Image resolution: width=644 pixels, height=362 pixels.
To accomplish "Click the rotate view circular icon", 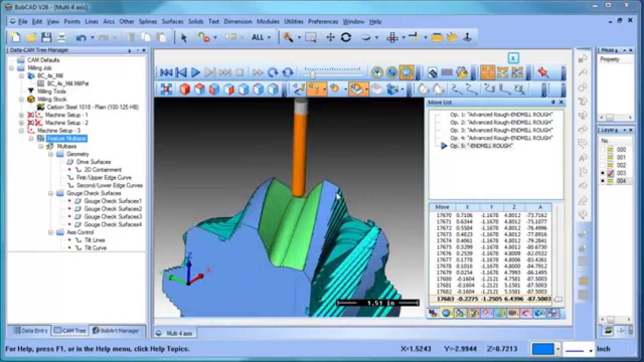I will click(346, 37).
